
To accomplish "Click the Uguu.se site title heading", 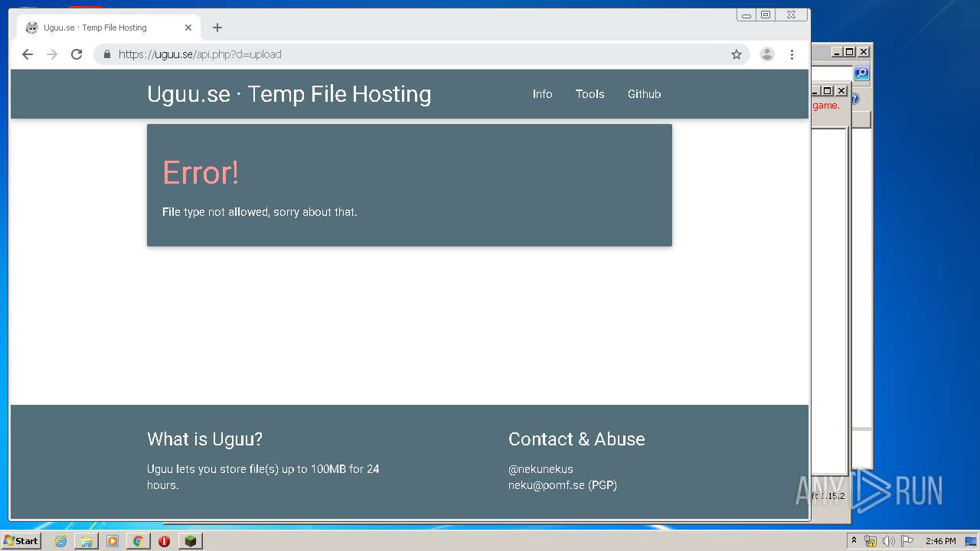I will click(289, 94).
